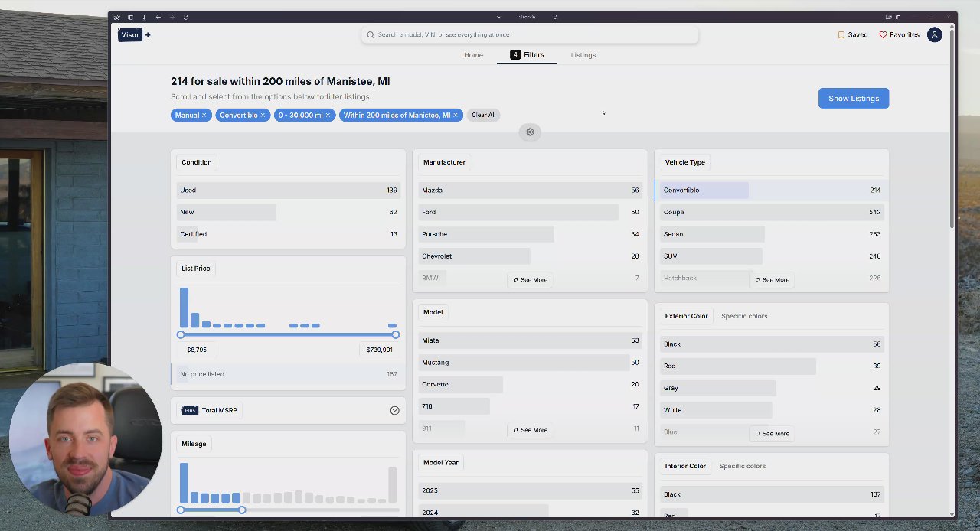Image resolution: width=980 pixels, height=531 pixels.
Task: Select the Interior Color tab
Action: tap(685, 466)
